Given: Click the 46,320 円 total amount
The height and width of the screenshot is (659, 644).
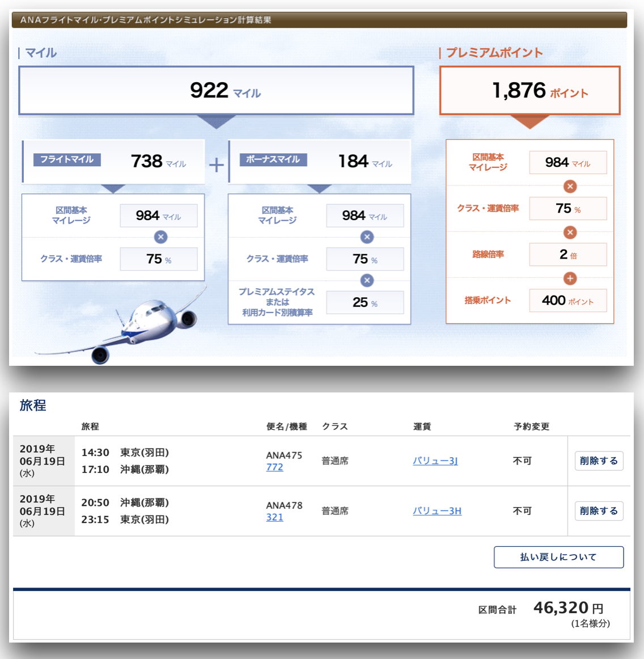Looking at the screenshot, I should [x=569, y=608].
